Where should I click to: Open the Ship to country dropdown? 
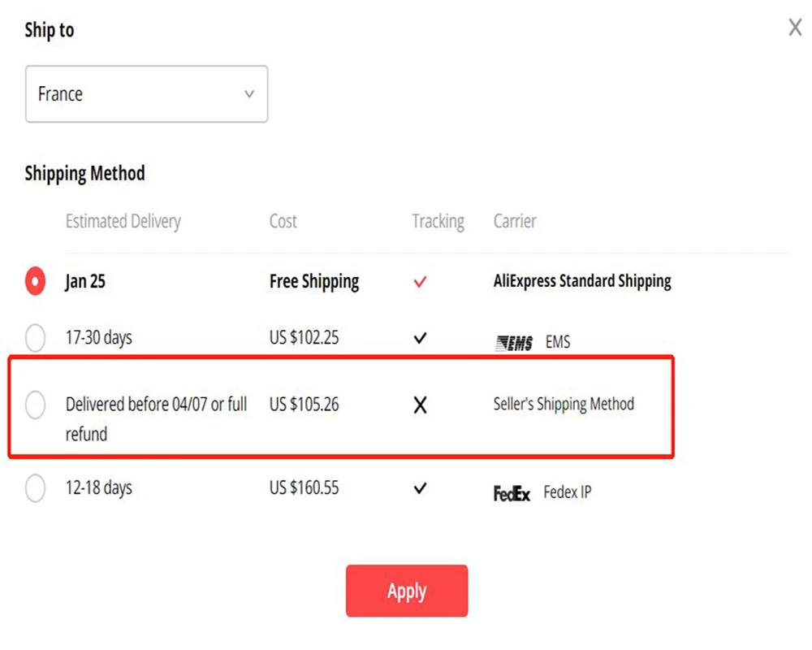(146, 94)
